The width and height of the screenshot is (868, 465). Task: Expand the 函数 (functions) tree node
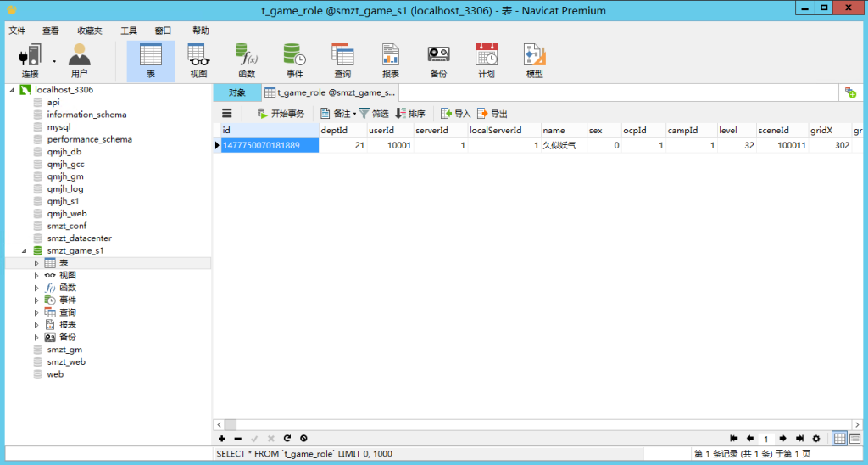coord(36,288)
